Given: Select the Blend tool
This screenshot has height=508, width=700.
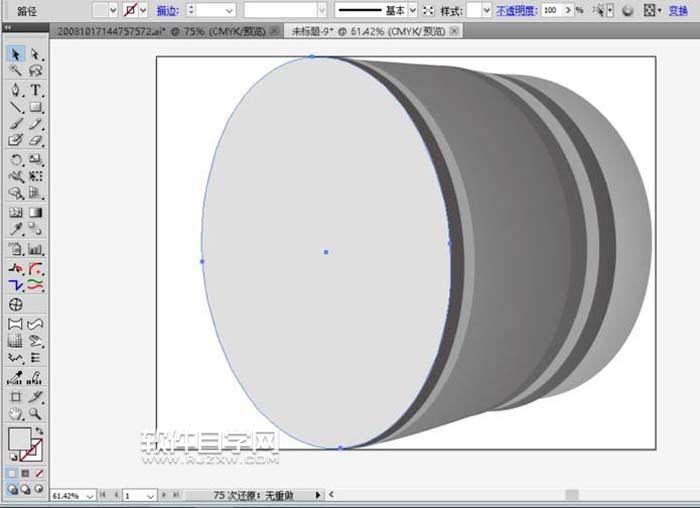Looking at the screenshot, I should (x=35, y=229).
